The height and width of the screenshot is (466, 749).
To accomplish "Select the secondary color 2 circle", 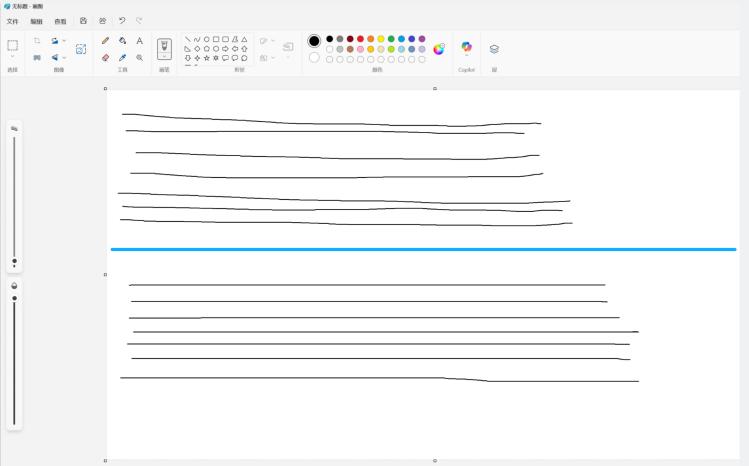I will (x=314, y=58).
